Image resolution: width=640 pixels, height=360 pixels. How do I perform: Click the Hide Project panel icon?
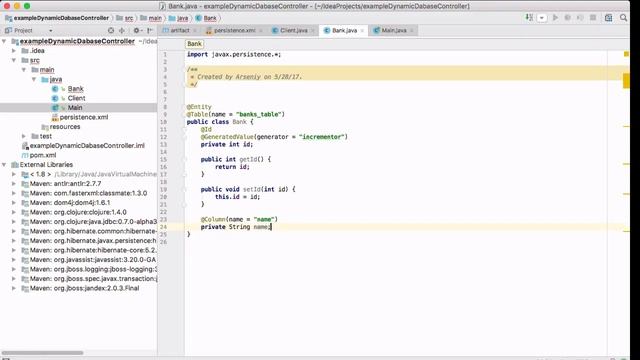click(150, 30)
